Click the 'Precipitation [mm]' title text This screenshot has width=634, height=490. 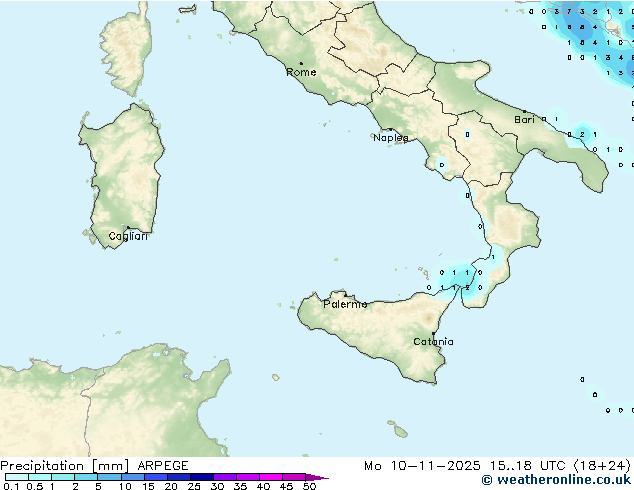pyautogui.click(x=64, y=466)
